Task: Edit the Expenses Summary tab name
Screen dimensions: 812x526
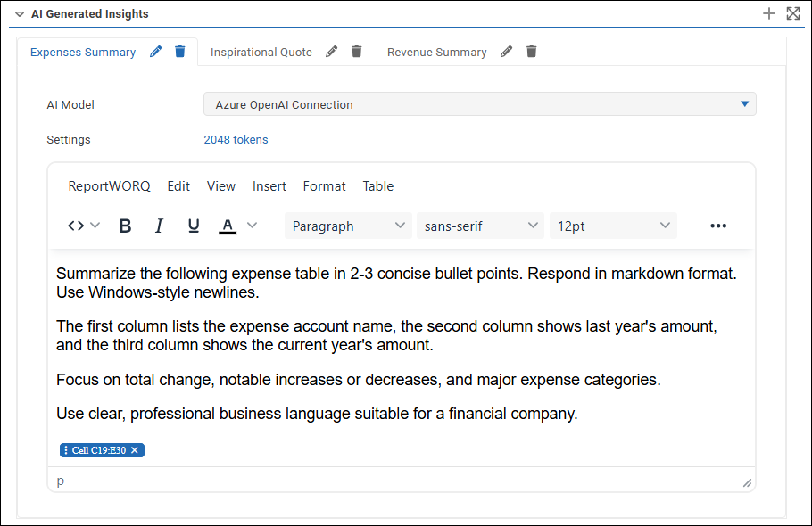Action: pos(156,52)
